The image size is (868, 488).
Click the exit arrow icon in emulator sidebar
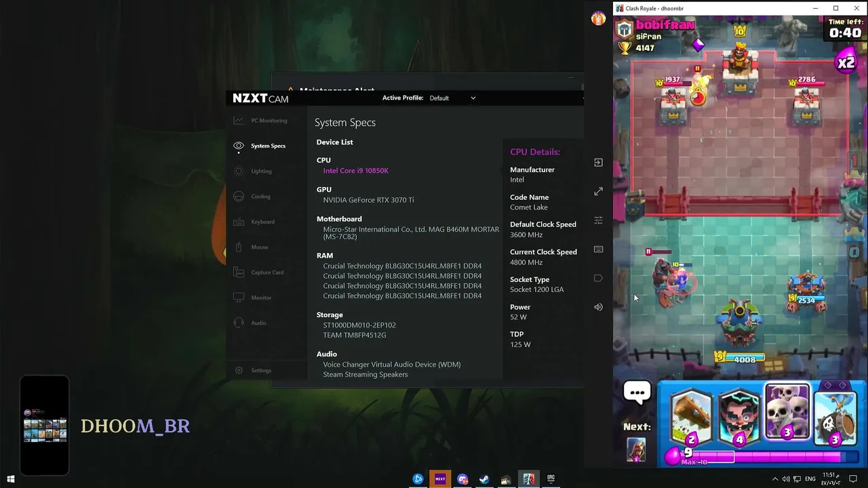coord(598,163)
